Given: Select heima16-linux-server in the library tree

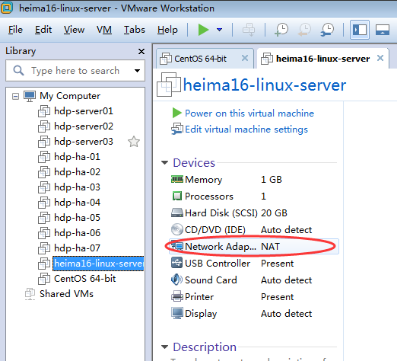Looking at the screenshot, I should point(98,263).
